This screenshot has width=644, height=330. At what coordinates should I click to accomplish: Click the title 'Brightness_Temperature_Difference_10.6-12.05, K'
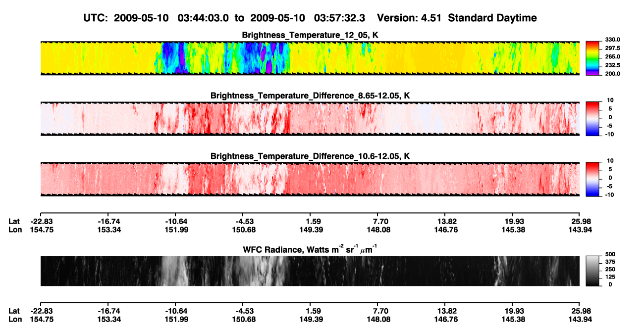pyautogui.click(x=310, y=156)
